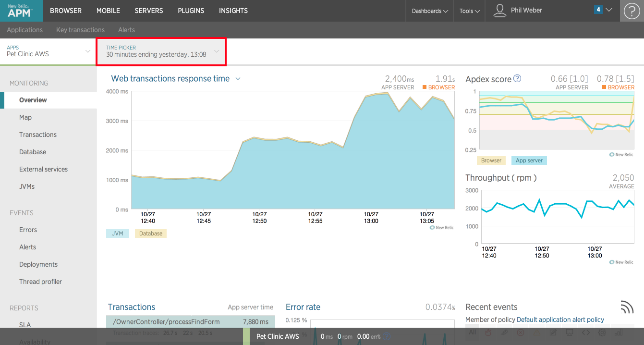
Task: Open the Alerts tab in sub-navigation
Action: pyautogui.click(x=126, y=30)
